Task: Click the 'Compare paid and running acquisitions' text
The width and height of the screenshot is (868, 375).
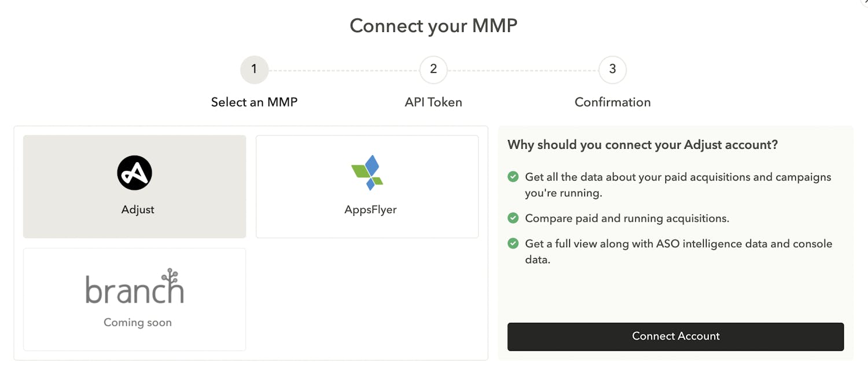Action: [x=627, y=218]
